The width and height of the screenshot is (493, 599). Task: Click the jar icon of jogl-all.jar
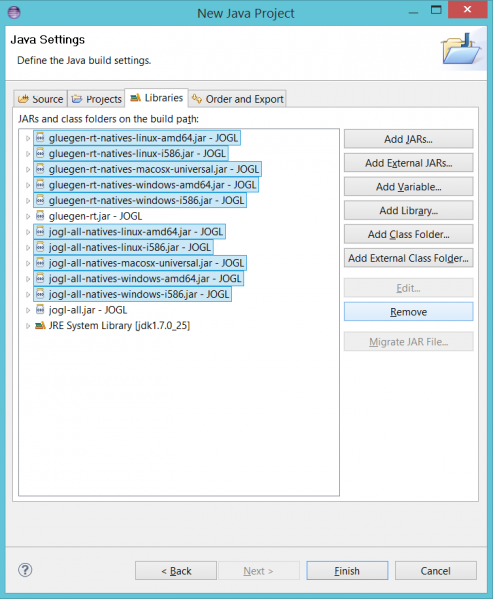(40, 310)
